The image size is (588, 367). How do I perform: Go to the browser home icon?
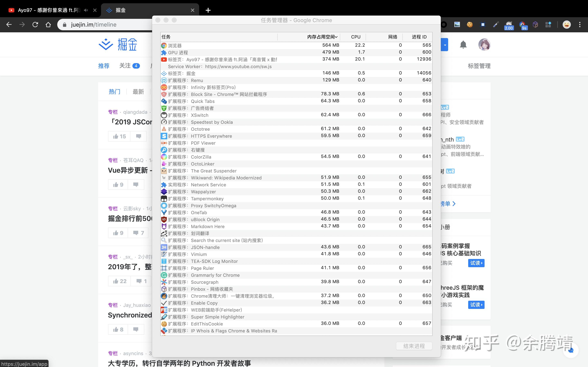[x=48, y=25]
